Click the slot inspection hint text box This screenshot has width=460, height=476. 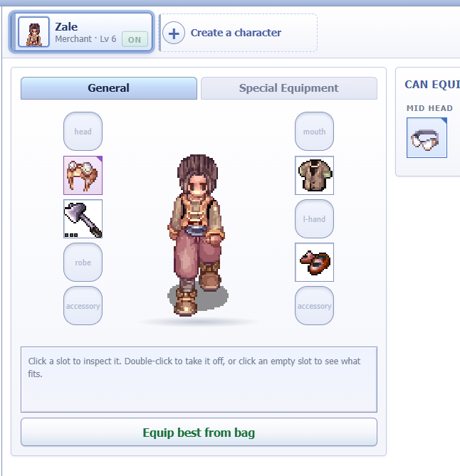pos(199,379)
